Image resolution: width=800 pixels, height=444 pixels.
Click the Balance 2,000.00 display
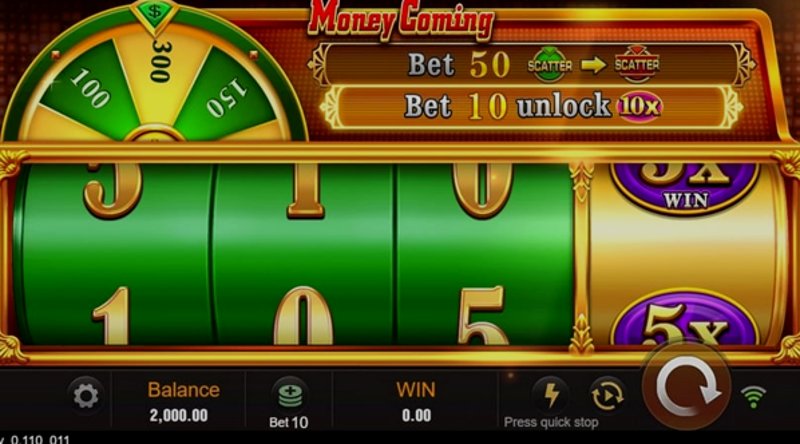click(x=183, y=402)
